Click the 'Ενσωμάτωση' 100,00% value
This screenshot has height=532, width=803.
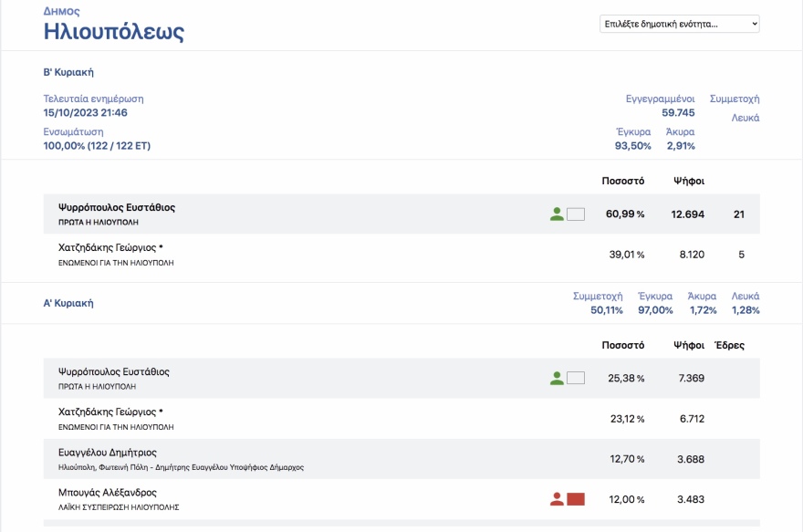(x=97, y=146)
